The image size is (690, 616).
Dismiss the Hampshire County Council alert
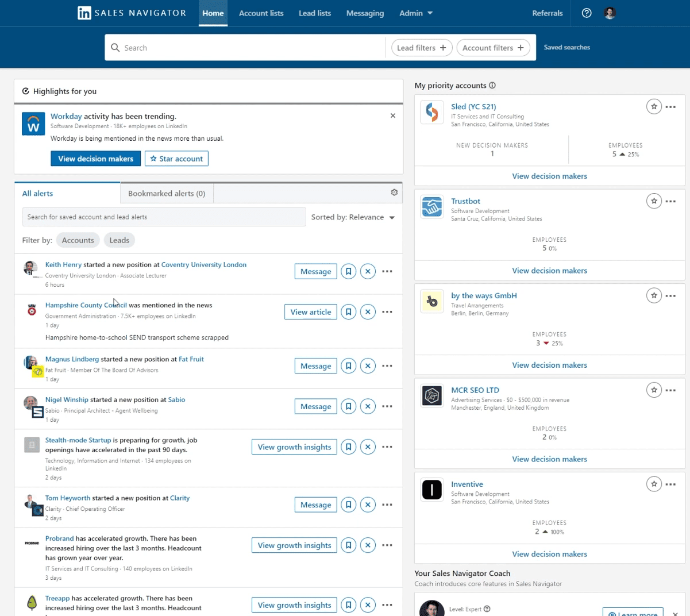pyautogui.click(x=368, y=312)
